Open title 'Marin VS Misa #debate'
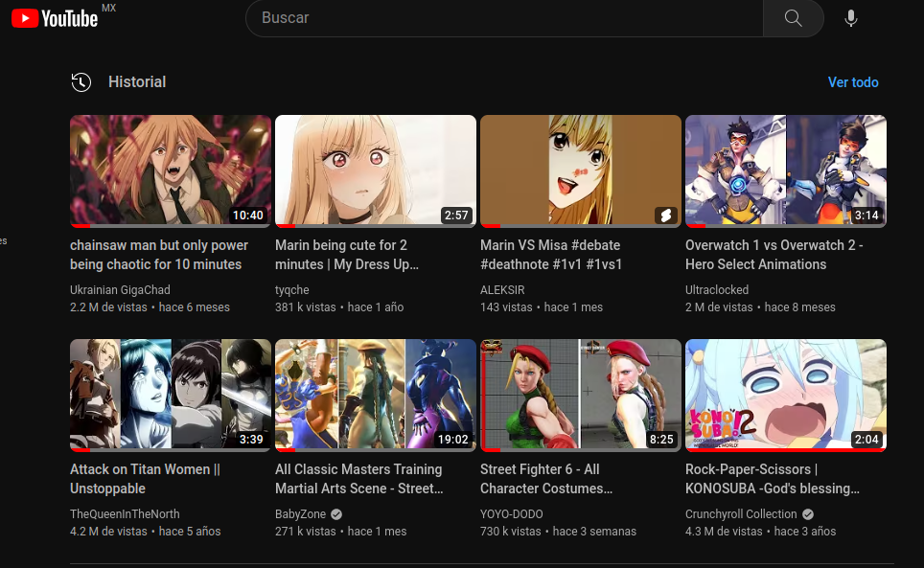The width and height of the screenshot is (924, 568). 551,255
